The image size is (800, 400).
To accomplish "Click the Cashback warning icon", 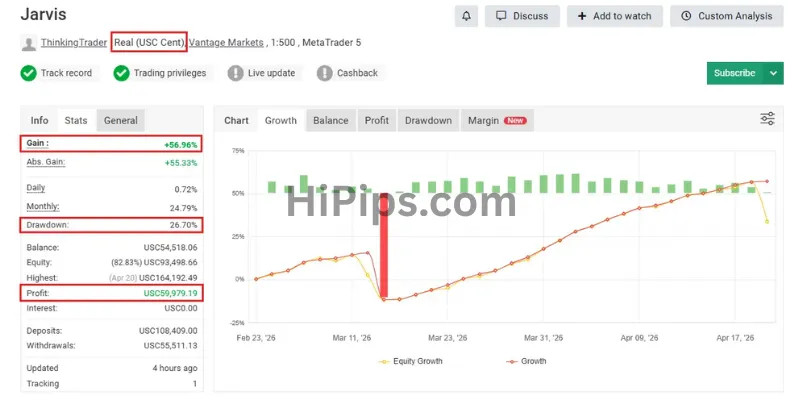I will [324, 73].
